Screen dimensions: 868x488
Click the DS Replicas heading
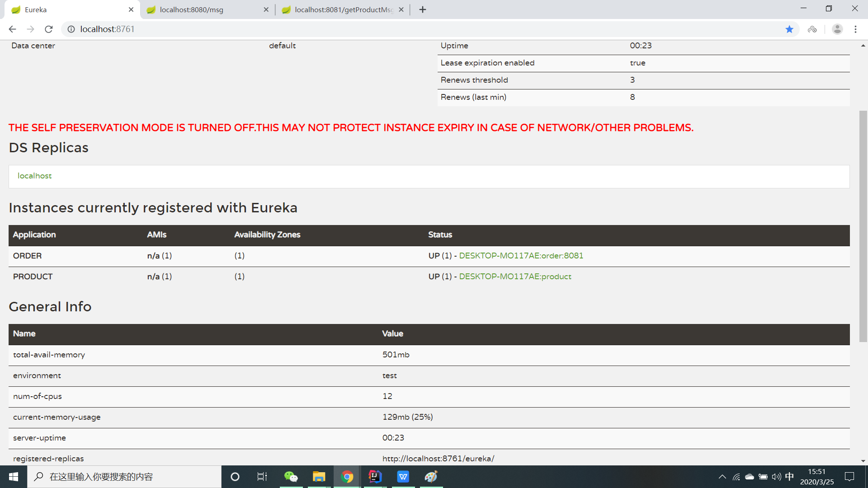tap(48, 148)
